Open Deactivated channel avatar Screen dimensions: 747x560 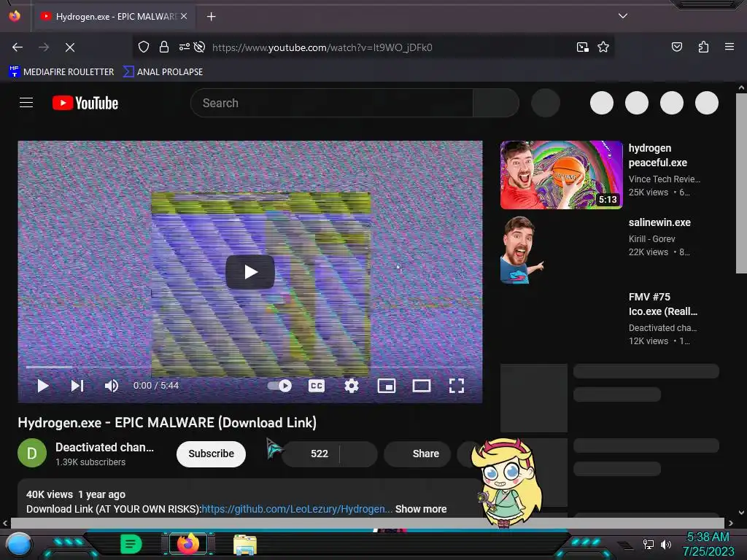point(32,453)
